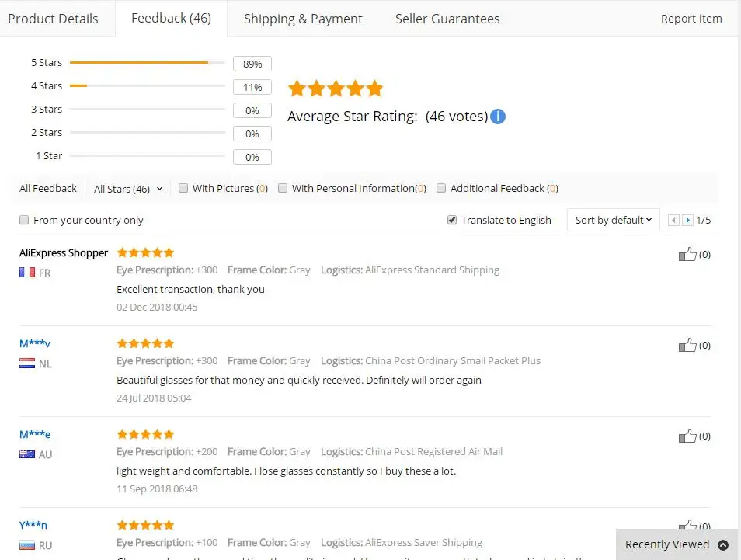Click the blue info icon beside 46 votes
The width and height of the screenshot is (741, 560).
coord(498,117)
